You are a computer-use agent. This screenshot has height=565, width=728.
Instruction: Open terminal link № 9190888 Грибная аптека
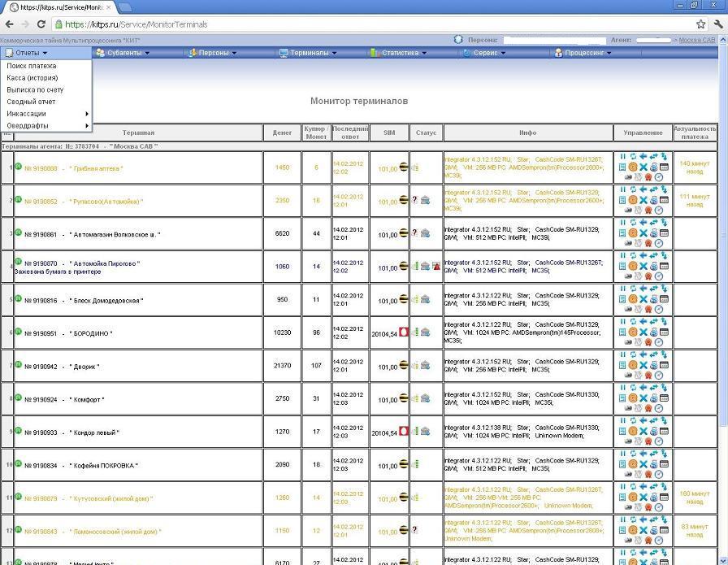pos(73,168)
